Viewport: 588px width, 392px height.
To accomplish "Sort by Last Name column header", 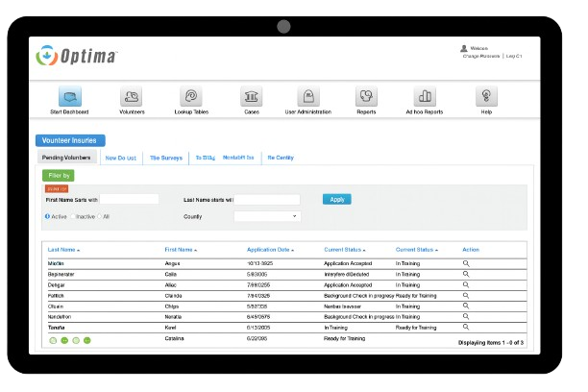I will (x=63, y=250).
